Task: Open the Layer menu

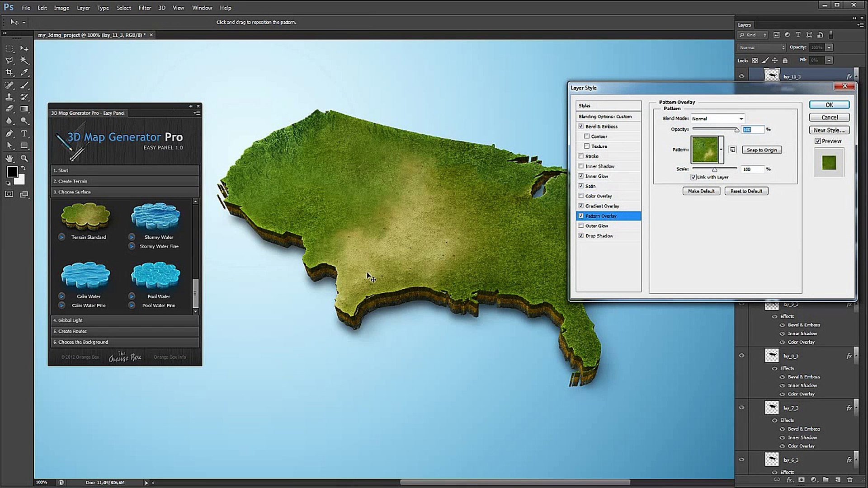Action: point(83,8)
